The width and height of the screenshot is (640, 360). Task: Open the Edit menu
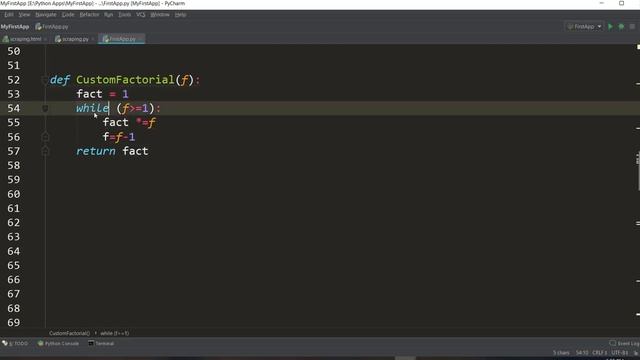coord(9,15)
